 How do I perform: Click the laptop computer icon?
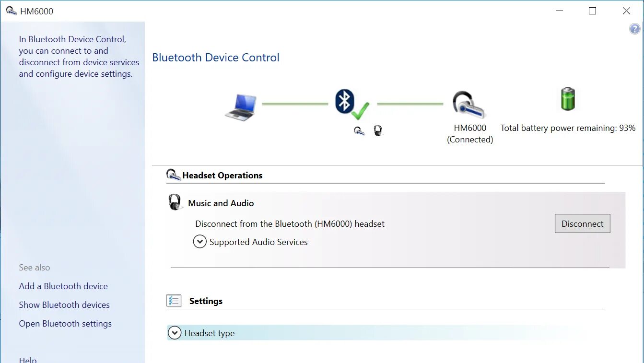click(x=241, y=106)
